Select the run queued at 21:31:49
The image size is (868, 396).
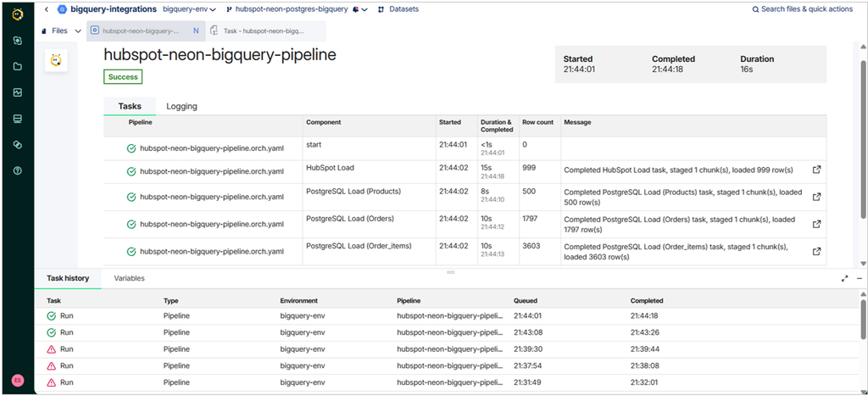(448, 382)
